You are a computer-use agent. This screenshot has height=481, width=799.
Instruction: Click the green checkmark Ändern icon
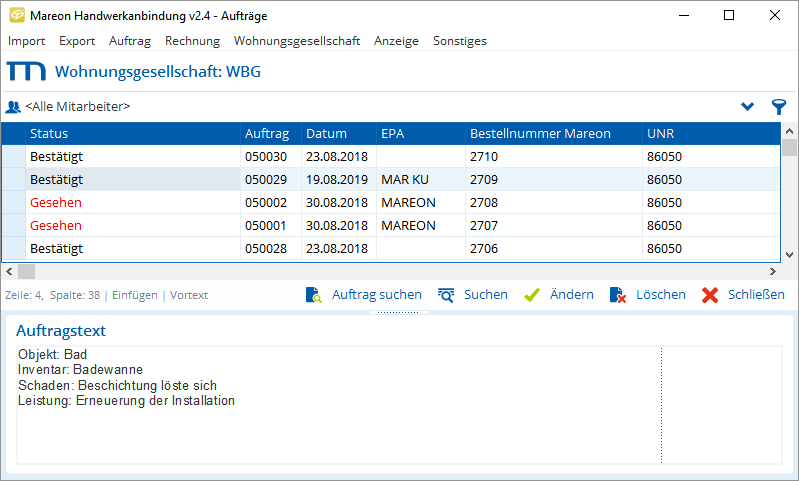[x=532, y=295]
